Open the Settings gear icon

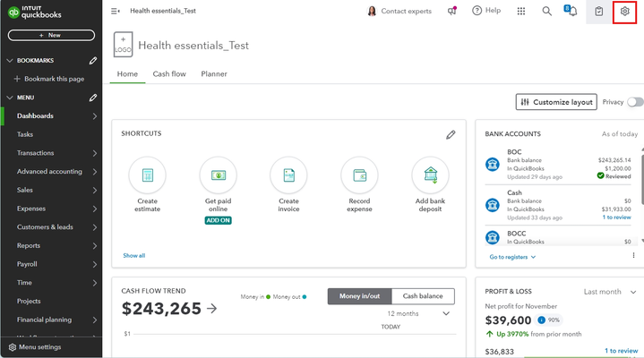(x=624, y=12)
